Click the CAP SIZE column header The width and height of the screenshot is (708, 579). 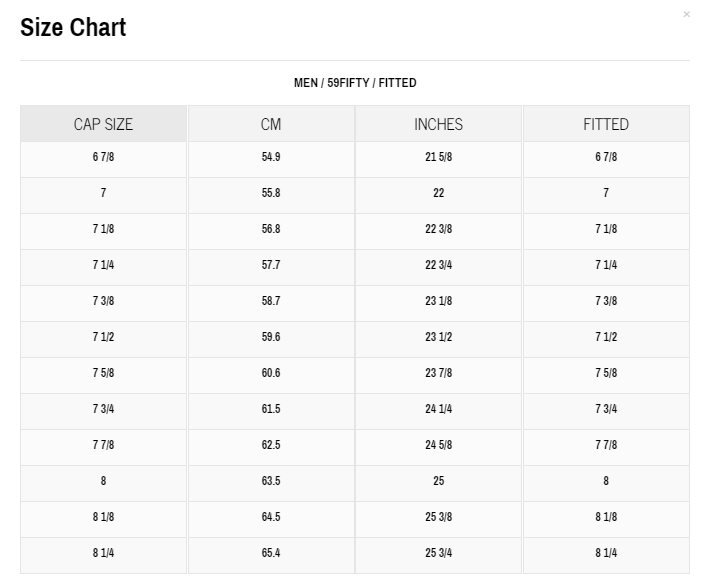click(x=103, y=124)
